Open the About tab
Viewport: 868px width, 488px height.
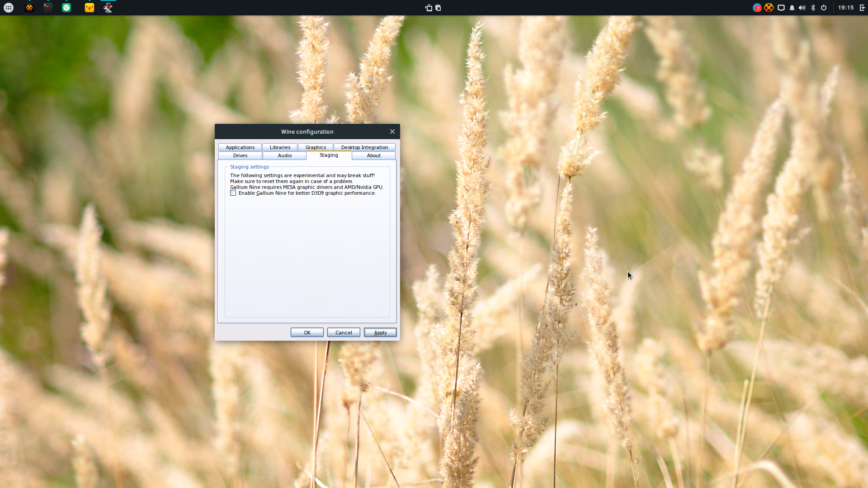(373, 155)
